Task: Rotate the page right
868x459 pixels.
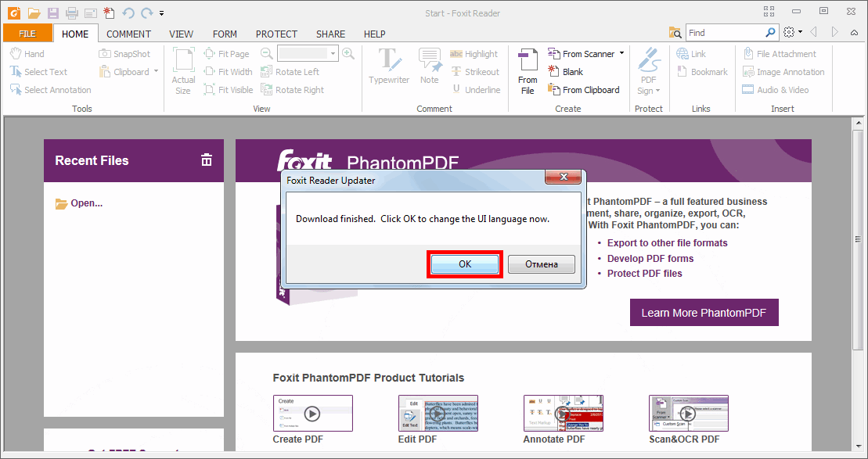Action: point(292,90)
